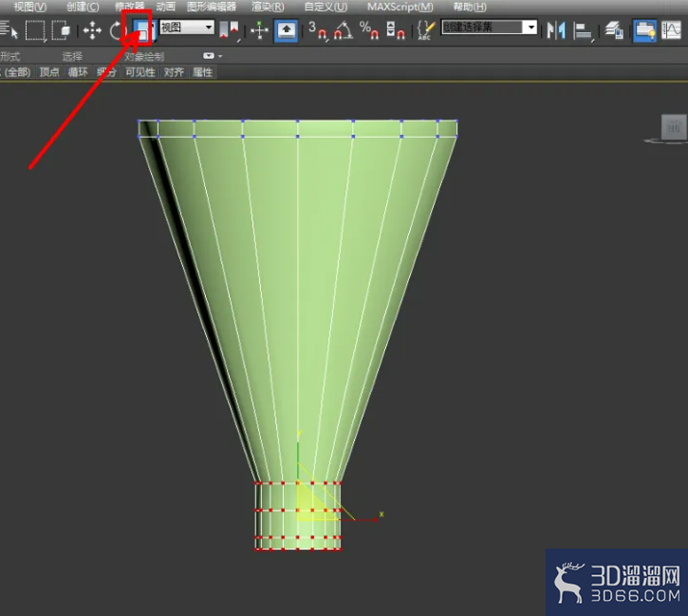This screenshot has height=616, width=688.
Task: Activate the Select and Move tool
Action: (92, 30)
